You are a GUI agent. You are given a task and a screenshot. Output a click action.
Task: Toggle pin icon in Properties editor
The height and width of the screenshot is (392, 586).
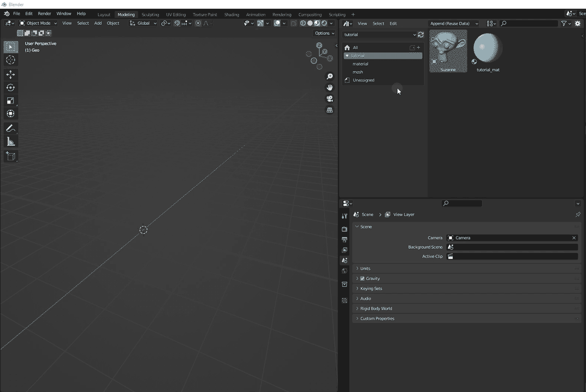(x=578, y=215)
